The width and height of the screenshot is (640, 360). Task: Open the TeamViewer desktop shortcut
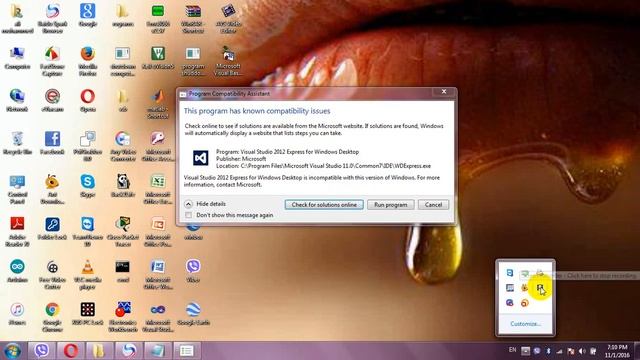coord(87,231)
